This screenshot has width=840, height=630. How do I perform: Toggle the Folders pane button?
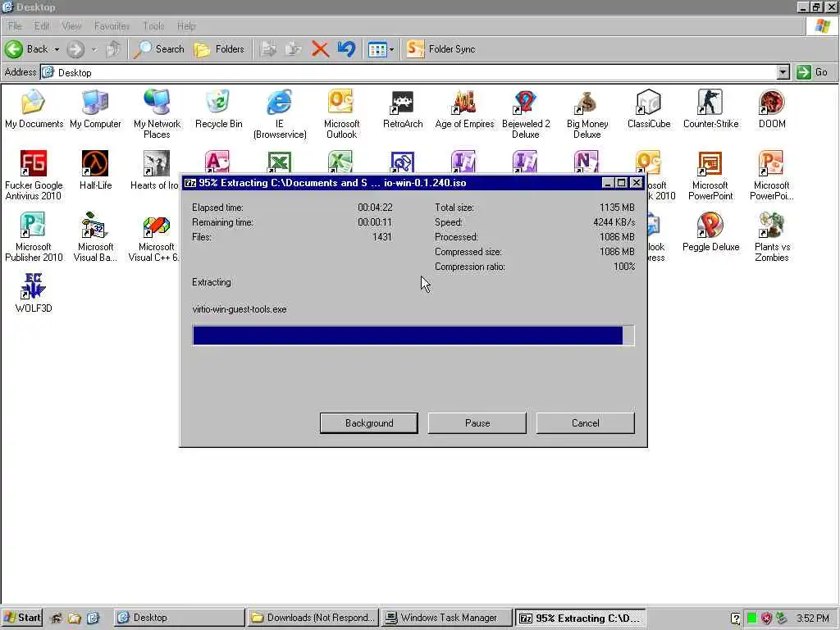218,49
